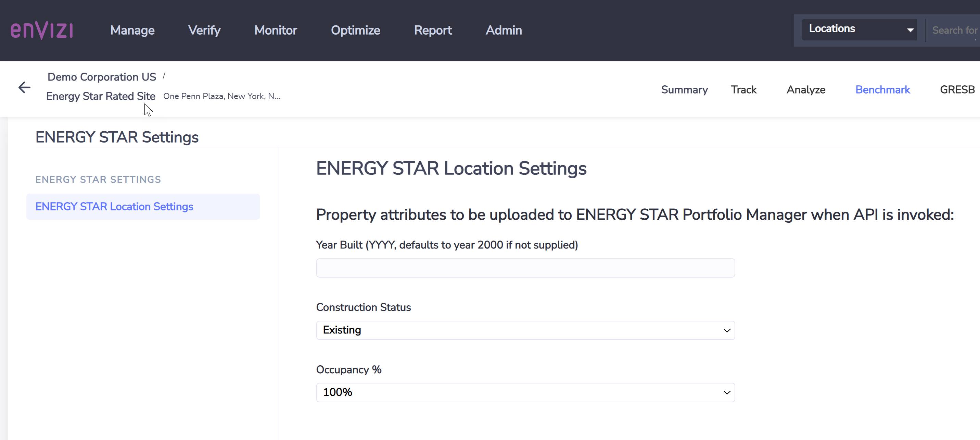Click the Year Built field label
980x440 pixels.
[x=447, y=245]
